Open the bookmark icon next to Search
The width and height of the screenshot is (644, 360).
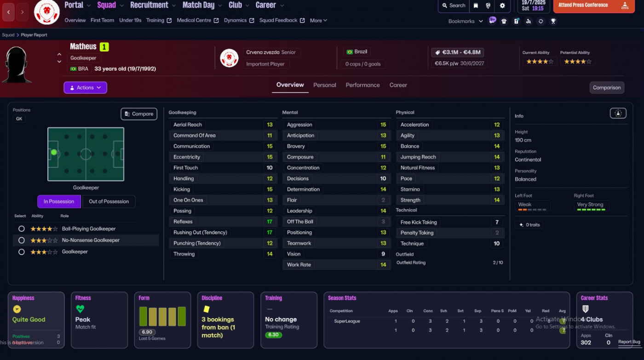pos(476,6)
